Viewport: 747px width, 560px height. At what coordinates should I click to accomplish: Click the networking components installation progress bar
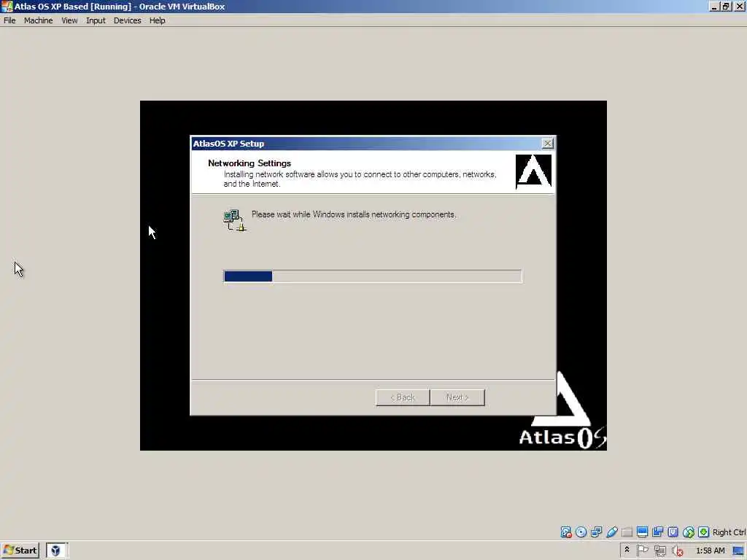[x=373, y=276]
